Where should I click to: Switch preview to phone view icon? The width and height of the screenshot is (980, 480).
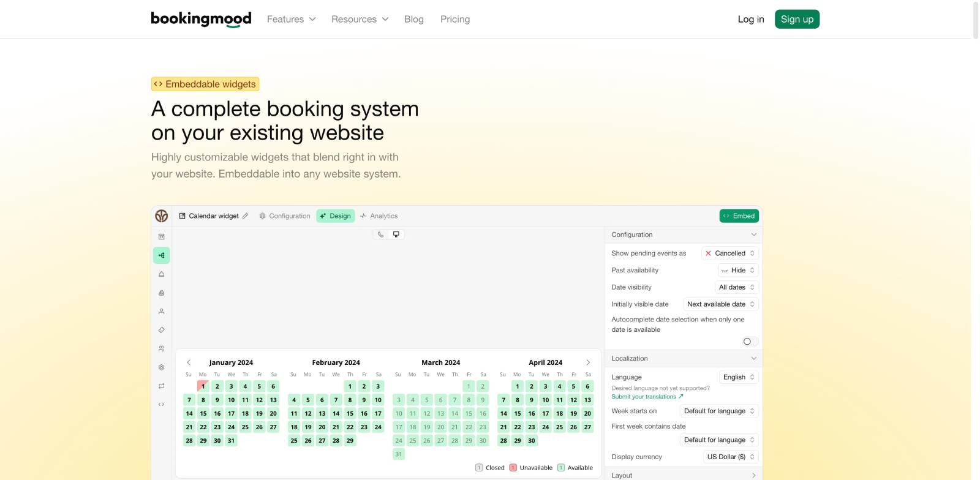click(381, 234)
